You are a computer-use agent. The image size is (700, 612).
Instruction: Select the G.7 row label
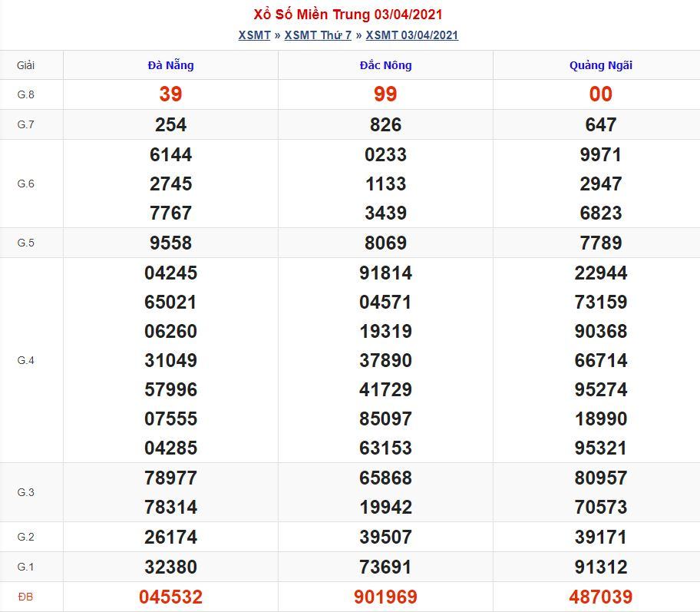pyautogui.click(x=25, y=124)
